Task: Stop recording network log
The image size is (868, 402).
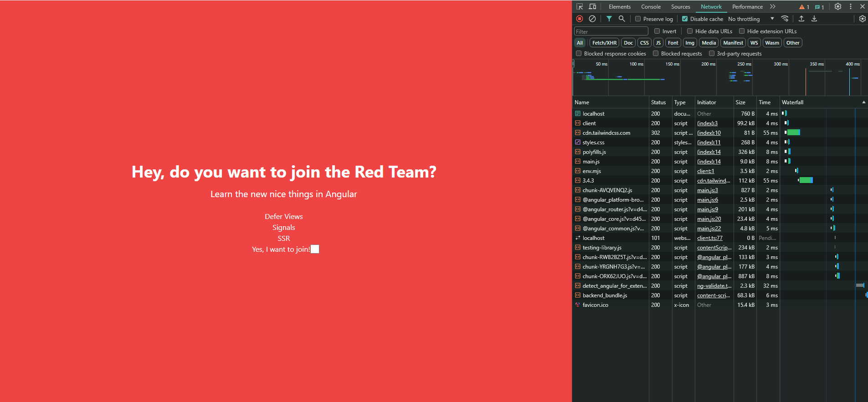Action: [580, 19]
